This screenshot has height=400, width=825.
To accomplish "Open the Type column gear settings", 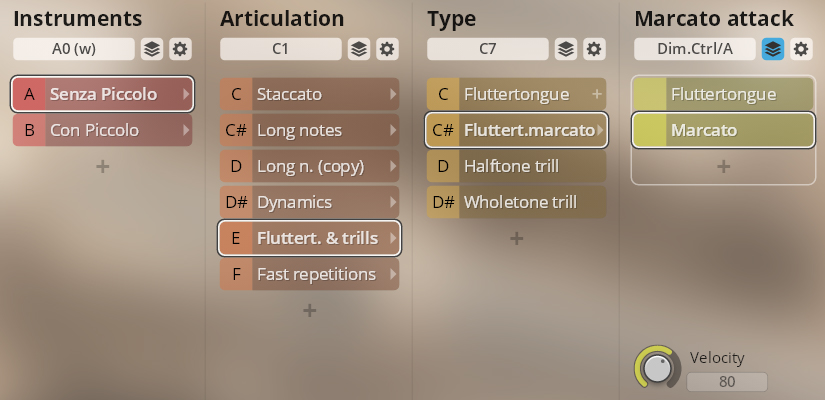I will click(594, 49).
